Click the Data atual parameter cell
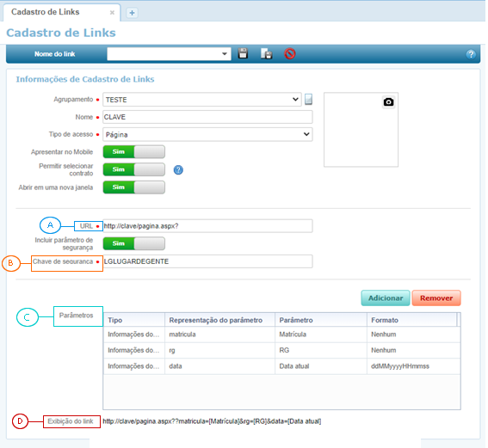The image size is (488, 448). [x=321, y=366]
